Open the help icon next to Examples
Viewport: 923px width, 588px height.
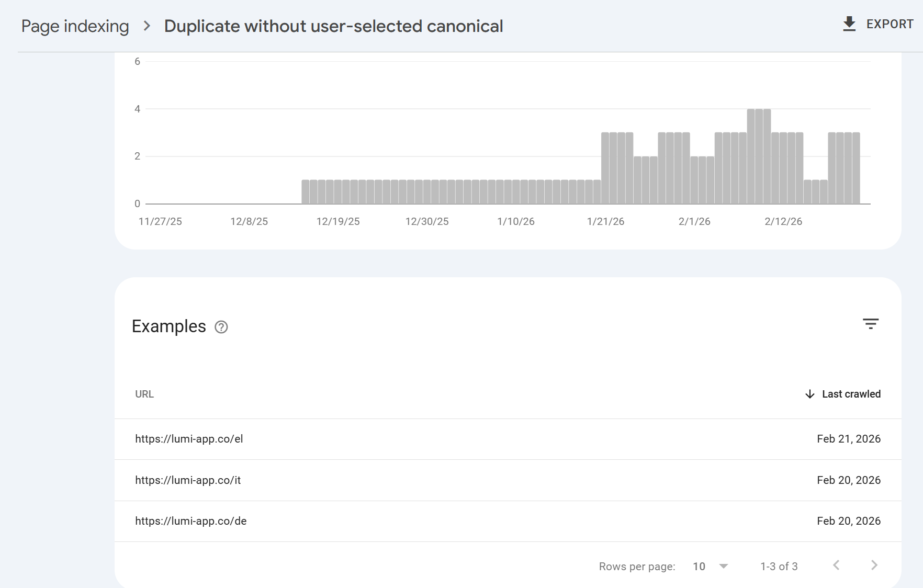221,327
